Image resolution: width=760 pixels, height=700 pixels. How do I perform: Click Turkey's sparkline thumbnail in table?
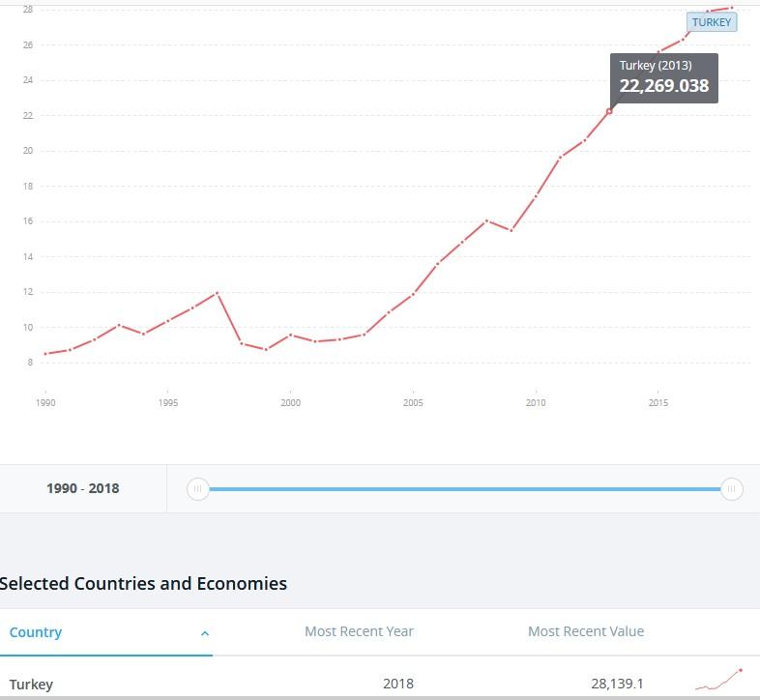click(x=718, y=679)
